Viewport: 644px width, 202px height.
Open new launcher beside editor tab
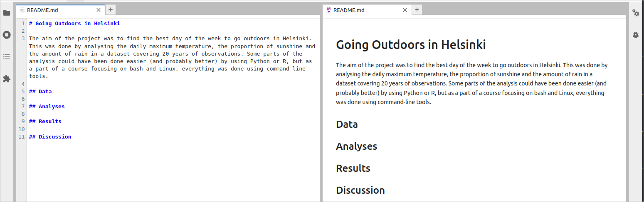[x=111, y=10]
